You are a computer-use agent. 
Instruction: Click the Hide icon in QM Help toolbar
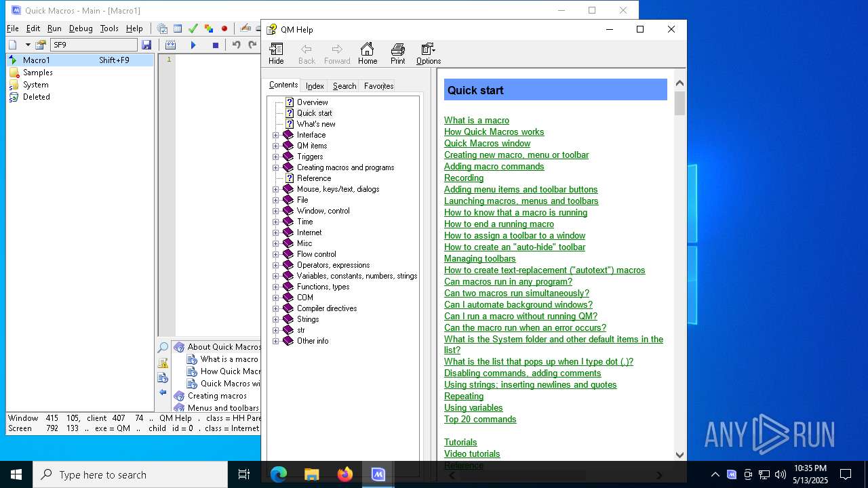pyautogui.click(x=276, y=54)
